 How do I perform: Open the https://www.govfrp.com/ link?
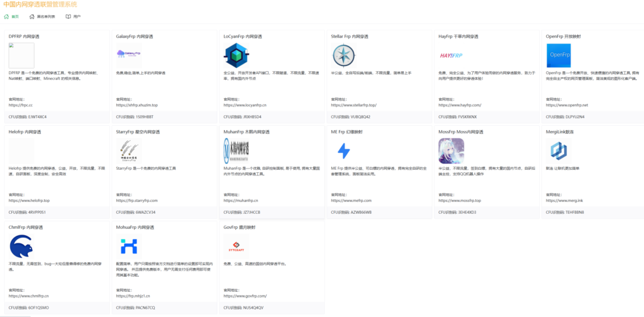click(x=245, y=296)
